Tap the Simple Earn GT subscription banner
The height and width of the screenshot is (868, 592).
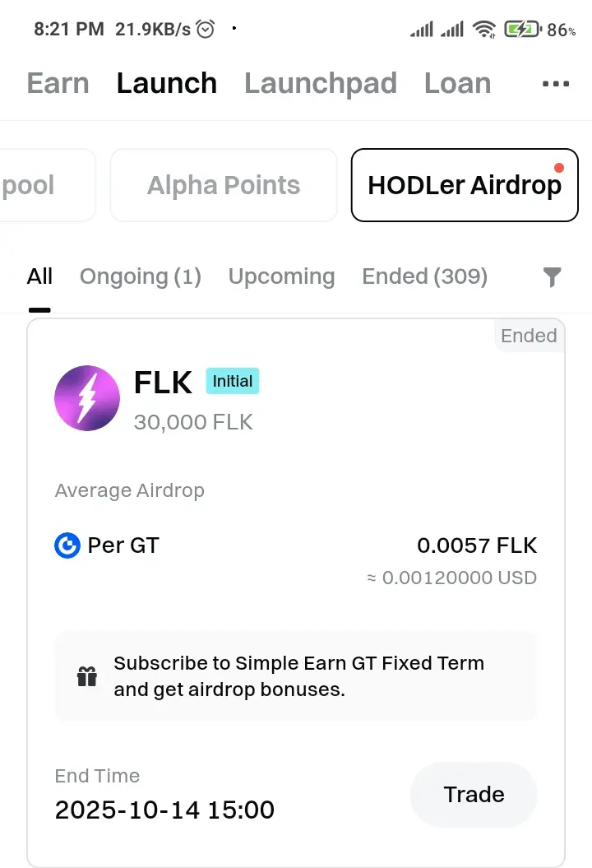(x=296, y=676)
